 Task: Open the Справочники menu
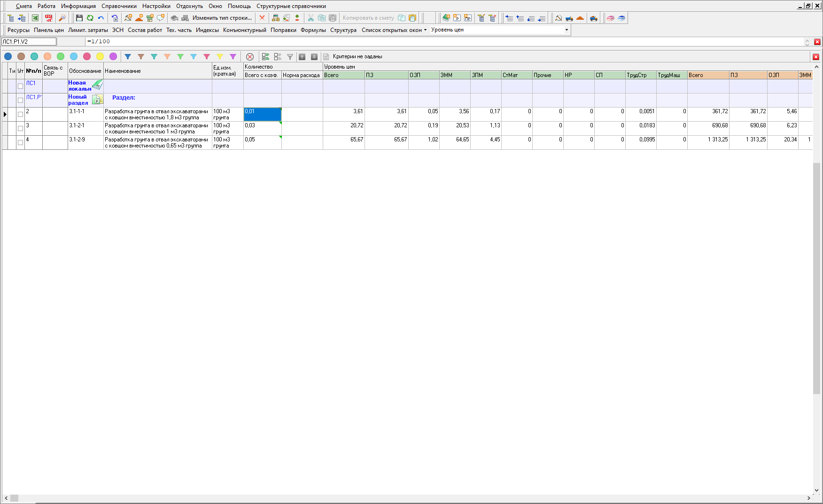click(119, 6)
